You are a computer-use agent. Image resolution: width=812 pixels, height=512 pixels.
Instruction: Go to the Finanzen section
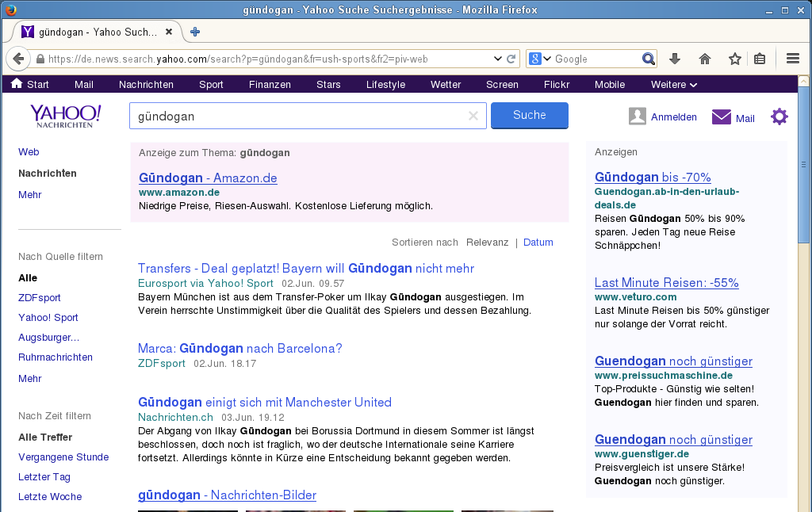270,84
